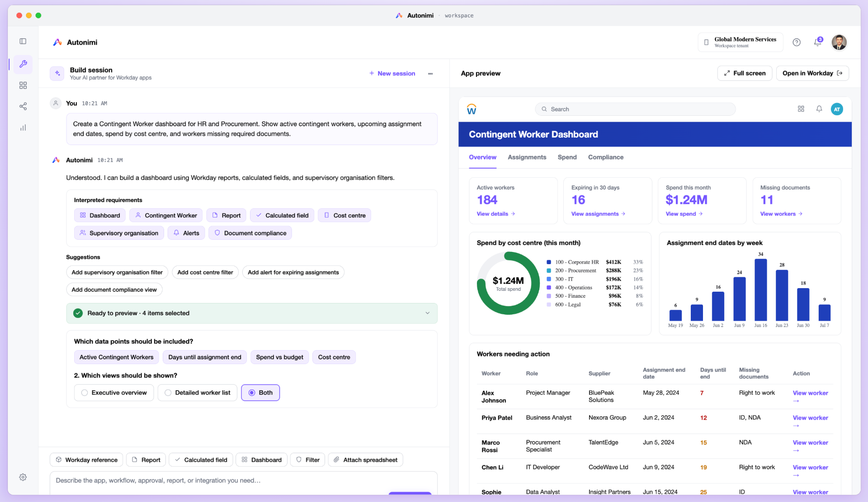Insert Calculated field composer chip
The height and width of the screenshot is (502, 868).
click(201, 460)
